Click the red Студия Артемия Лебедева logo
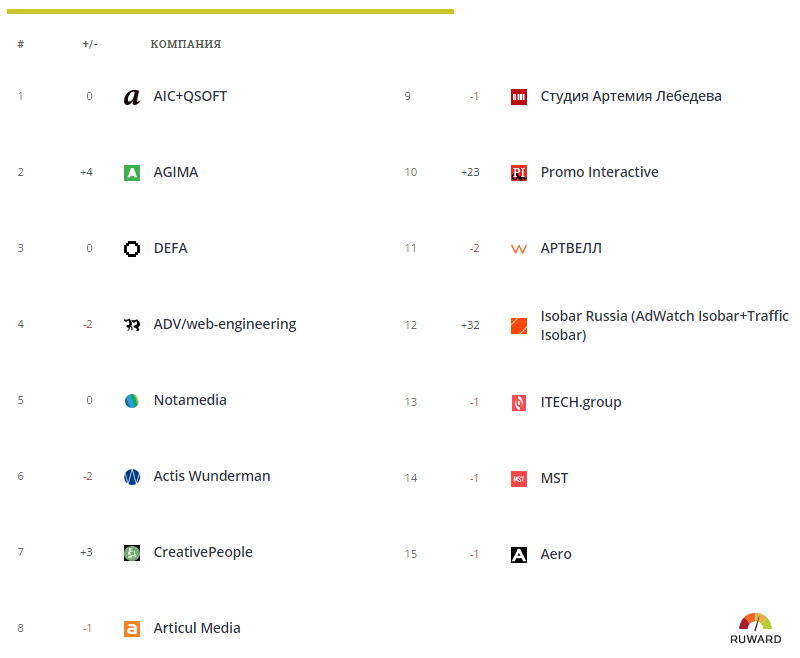The height and width of the screenshot is (658, 800). (518, 97)
